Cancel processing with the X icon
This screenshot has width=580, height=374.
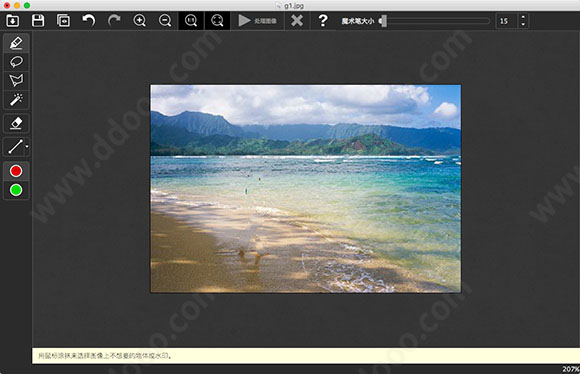point(297,21)
